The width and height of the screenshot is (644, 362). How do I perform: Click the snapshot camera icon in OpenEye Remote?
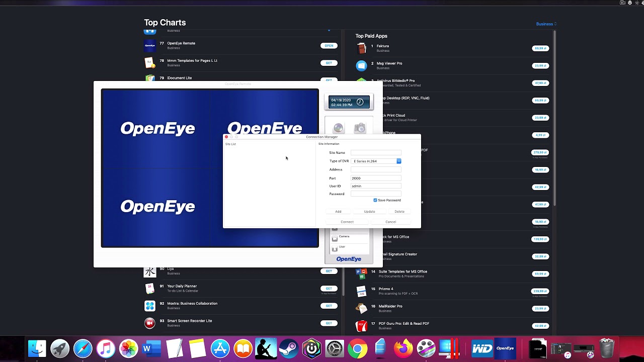[360, 128]
